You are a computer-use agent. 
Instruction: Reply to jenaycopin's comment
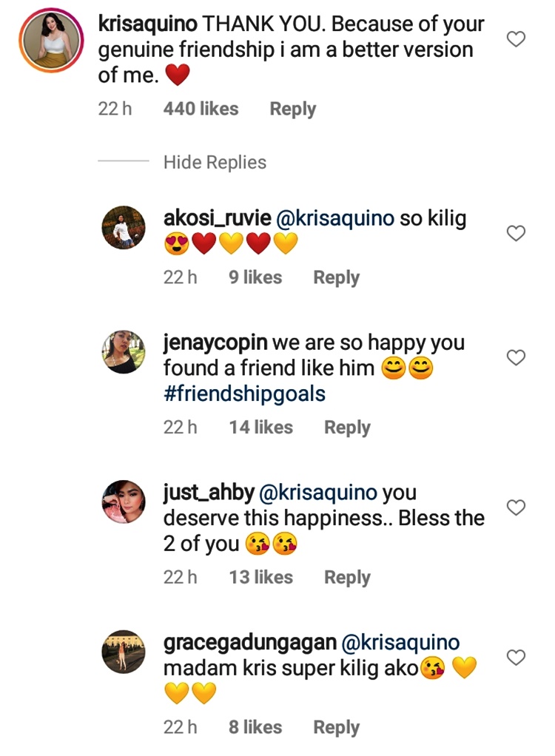(x=347, y=427)
